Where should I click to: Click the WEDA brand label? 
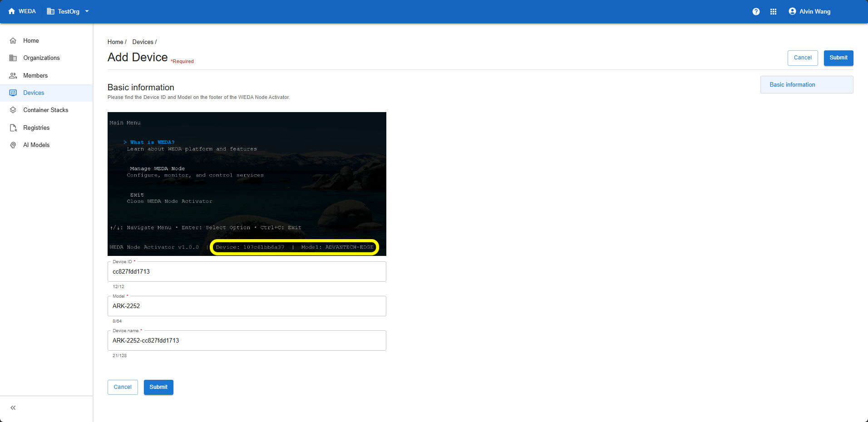point(27,11)
